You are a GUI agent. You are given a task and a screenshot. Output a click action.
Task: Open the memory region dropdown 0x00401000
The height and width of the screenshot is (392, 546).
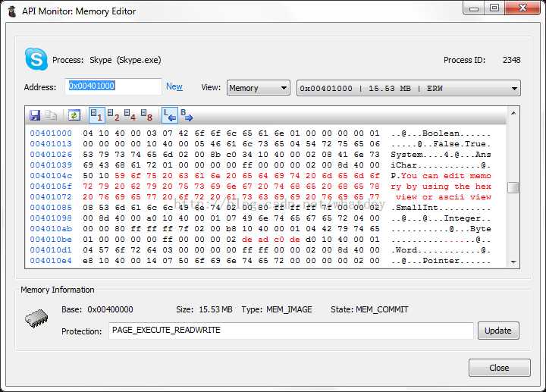tap(409, 88)
